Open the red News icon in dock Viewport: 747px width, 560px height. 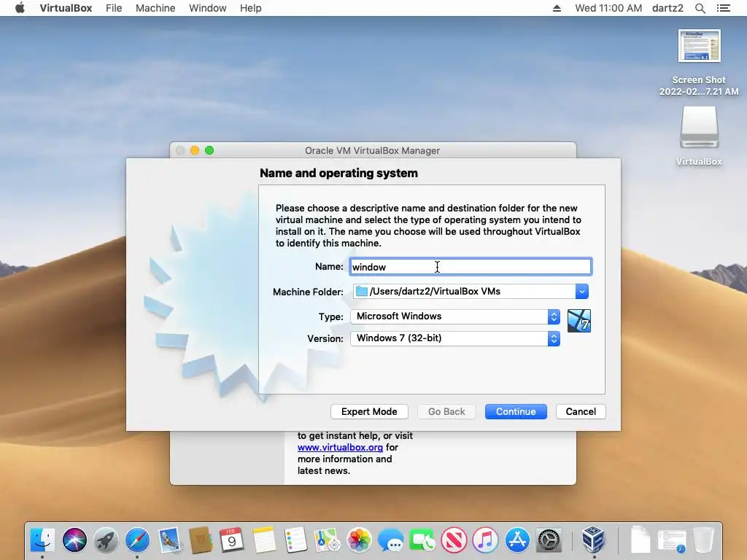click(454, 540)
